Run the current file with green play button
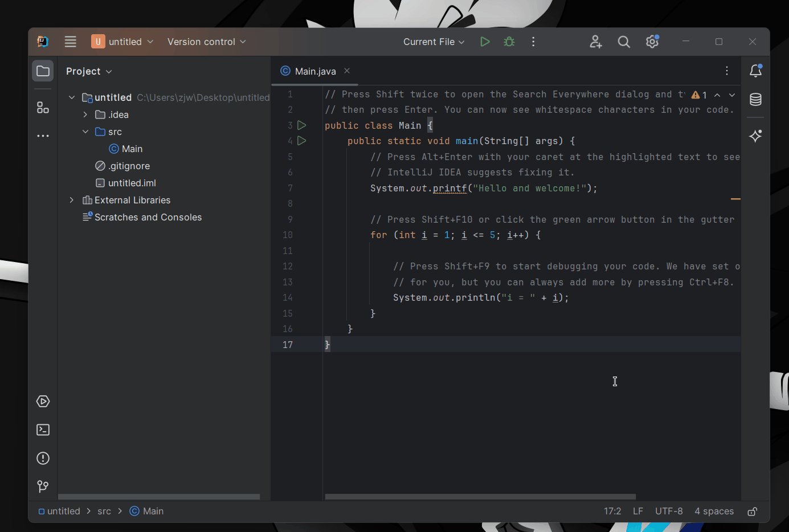This screenshot has width=789, height=532. coord(485,42)
